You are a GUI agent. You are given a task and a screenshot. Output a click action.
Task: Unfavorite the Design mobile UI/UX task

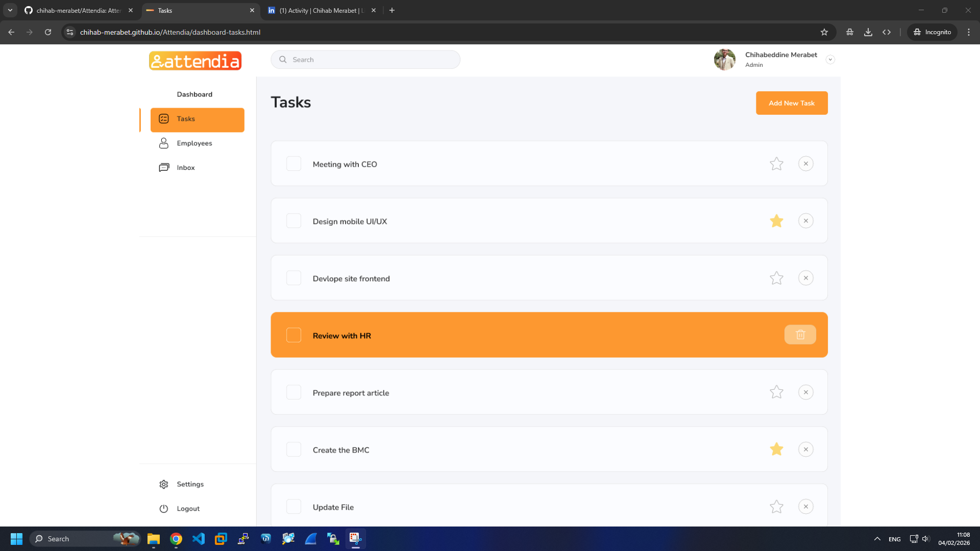coord(776,221)
